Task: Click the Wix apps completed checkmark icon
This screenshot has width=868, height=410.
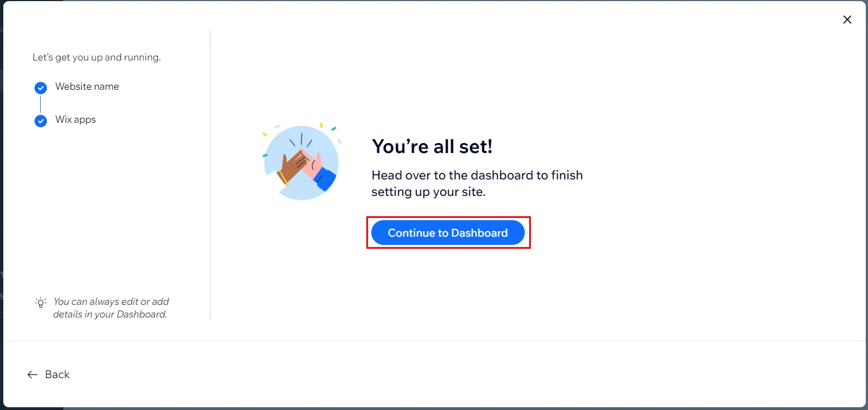Action: pyautogui.click(x=41, y=121)
